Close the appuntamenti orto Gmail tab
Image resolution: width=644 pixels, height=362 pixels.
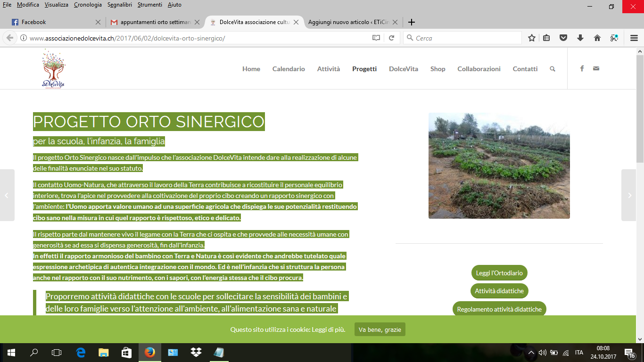tap(197, 22)
